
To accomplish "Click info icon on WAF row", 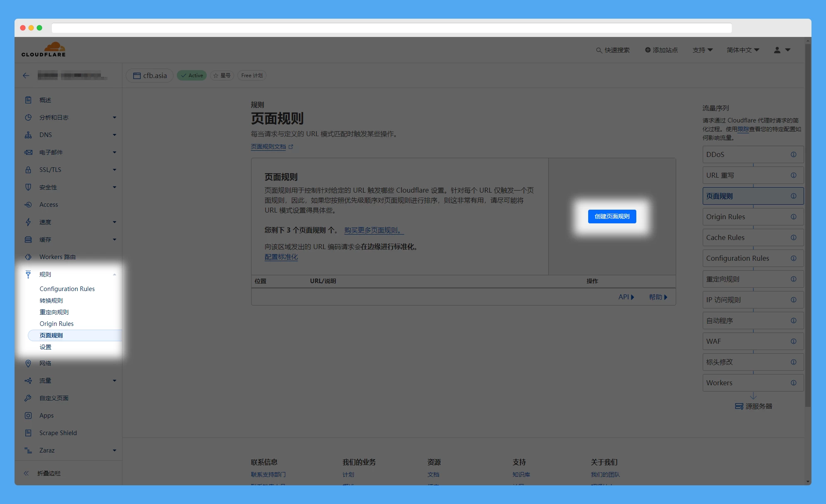I will point(793,341).
